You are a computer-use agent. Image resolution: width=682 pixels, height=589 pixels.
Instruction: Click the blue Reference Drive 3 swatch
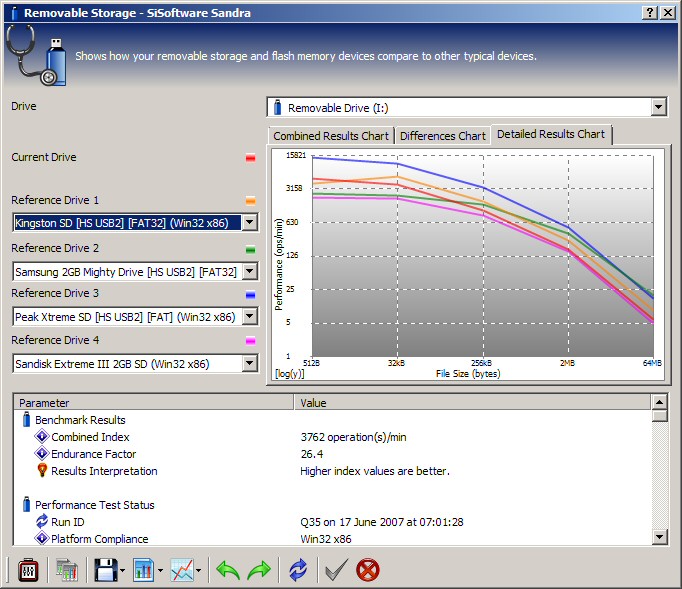point(251,294)
